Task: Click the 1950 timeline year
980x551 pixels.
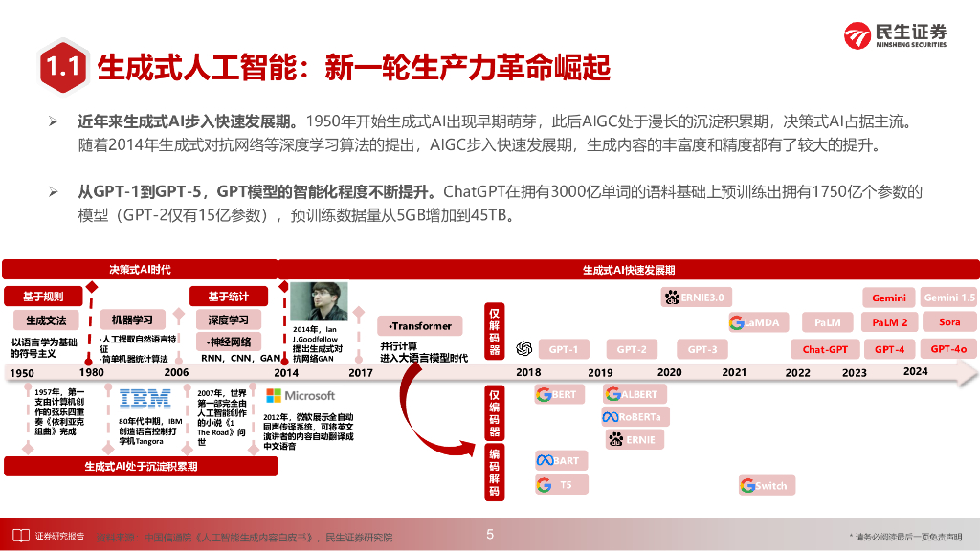Action: (22, 373)
